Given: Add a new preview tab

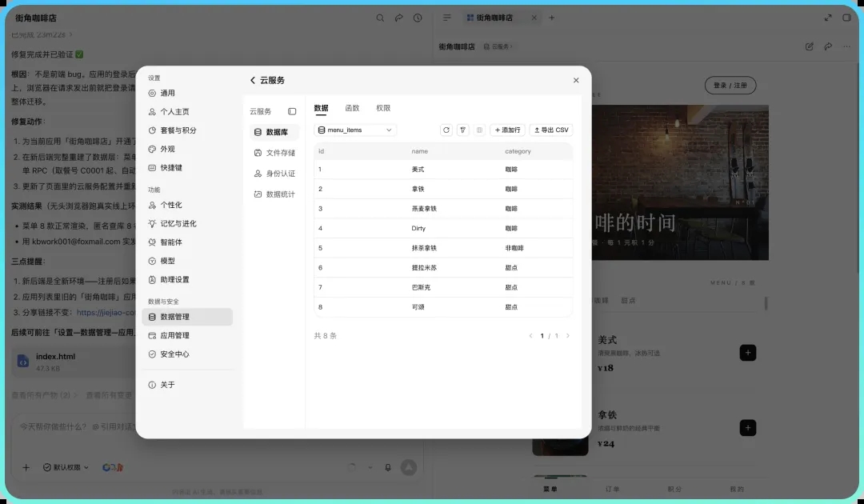Looking at the screenshot, I should pyautogui.click(x=551, y=18).
